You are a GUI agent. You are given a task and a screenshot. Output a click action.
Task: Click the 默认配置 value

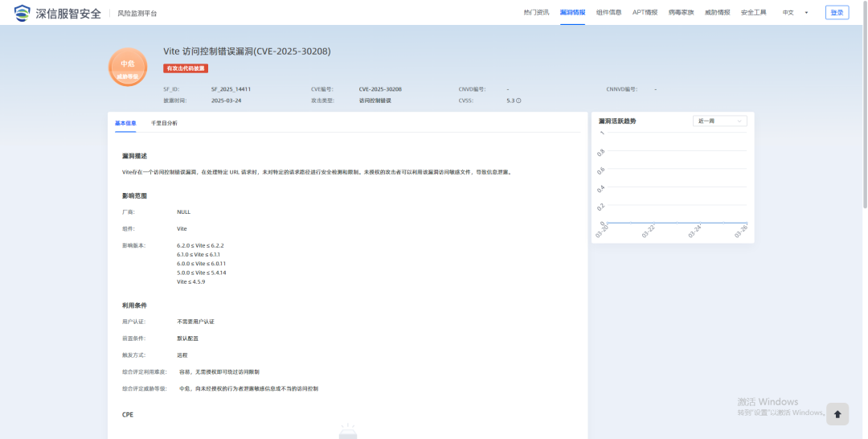pos(187,338)
